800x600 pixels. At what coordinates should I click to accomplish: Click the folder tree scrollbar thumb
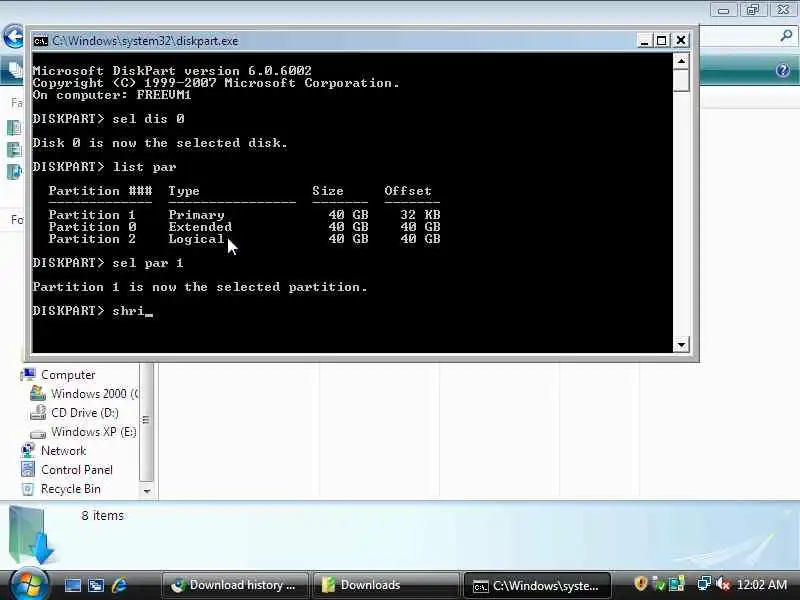[x=146, y=421]
